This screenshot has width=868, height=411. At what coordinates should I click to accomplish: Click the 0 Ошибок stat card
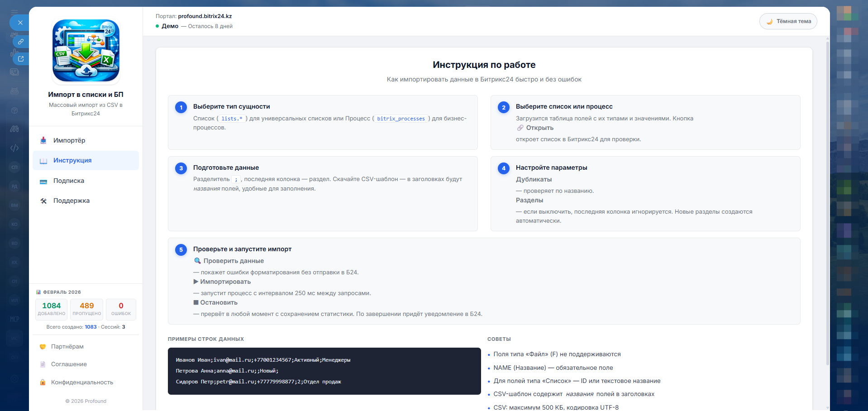121,309
